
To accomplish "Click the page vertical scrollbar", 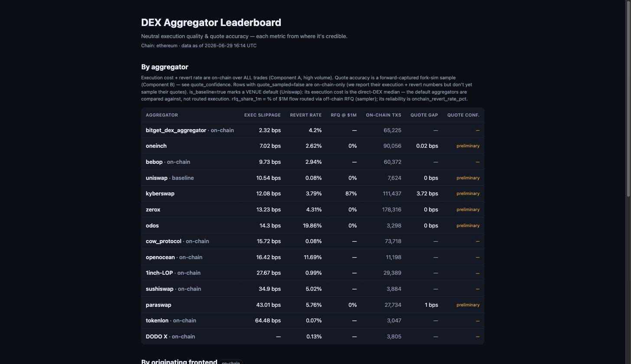I will tap(628, 100).
